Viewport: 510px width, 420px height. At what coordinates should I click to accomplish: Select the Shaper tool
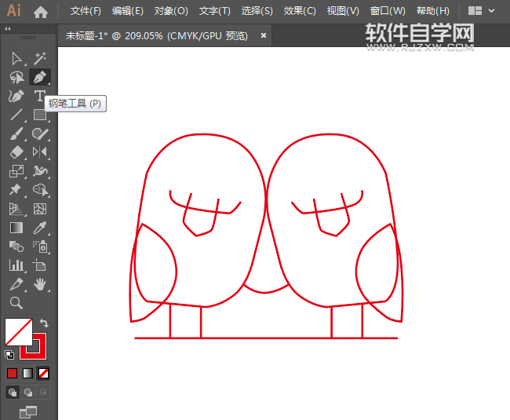[x=40, y=133]
